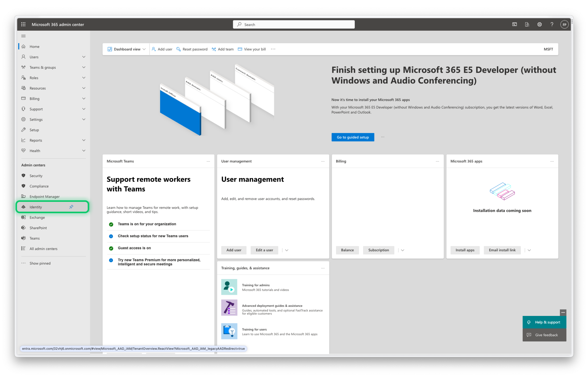Open Reports in the sidebar
The image size is (588, 382).
pyautogui.click(x=36, y=140)
